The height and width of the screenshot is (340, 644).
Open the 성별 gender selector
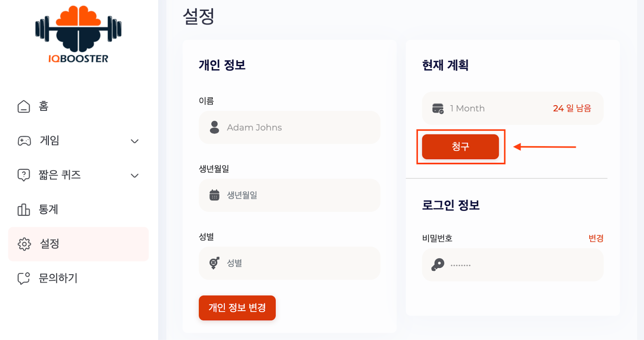pyautogui.click(x=289, y=263)
